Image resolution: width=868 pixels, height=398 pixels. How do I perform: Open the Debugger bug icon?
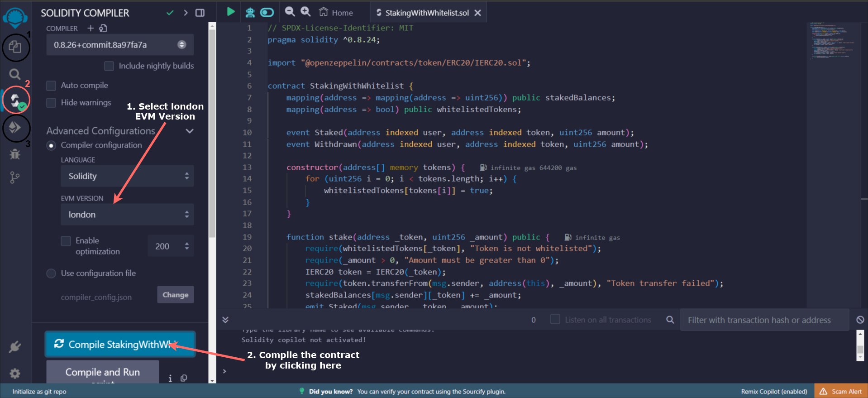(15, 154)
